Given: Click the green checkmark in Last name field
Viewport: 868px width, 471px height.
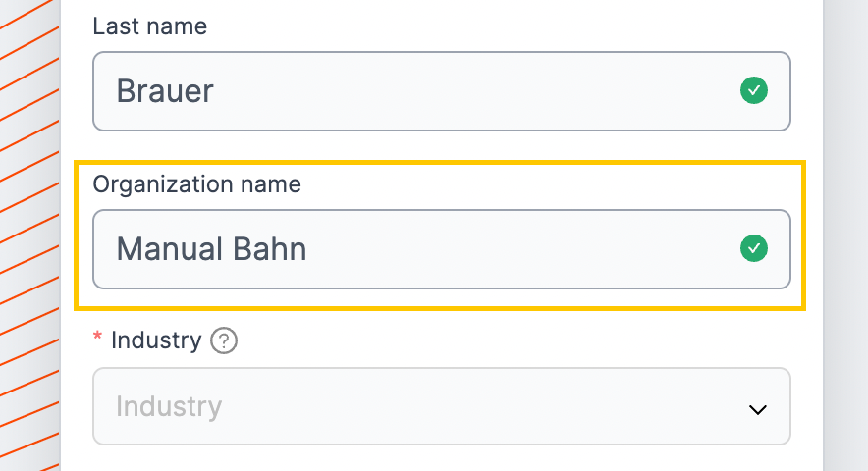Looking at the screenshot, I should click(x=754, y=90).
